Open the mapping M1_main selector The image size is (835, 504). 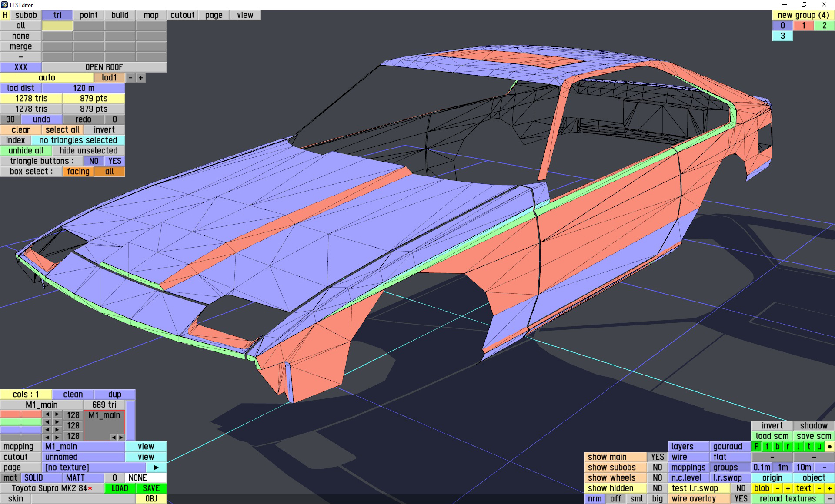pyautogui.click(x=83, y=446)
